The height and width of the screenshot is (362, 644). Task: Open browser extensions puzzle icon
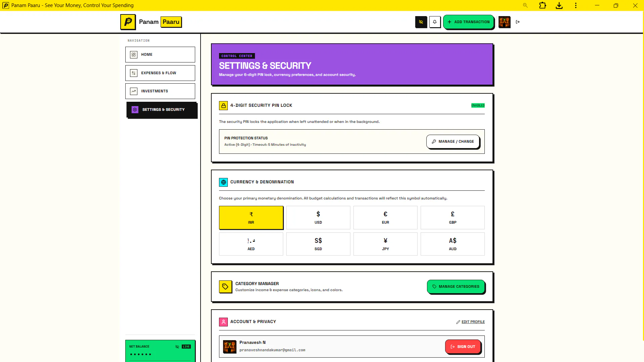tap(542, 5)
